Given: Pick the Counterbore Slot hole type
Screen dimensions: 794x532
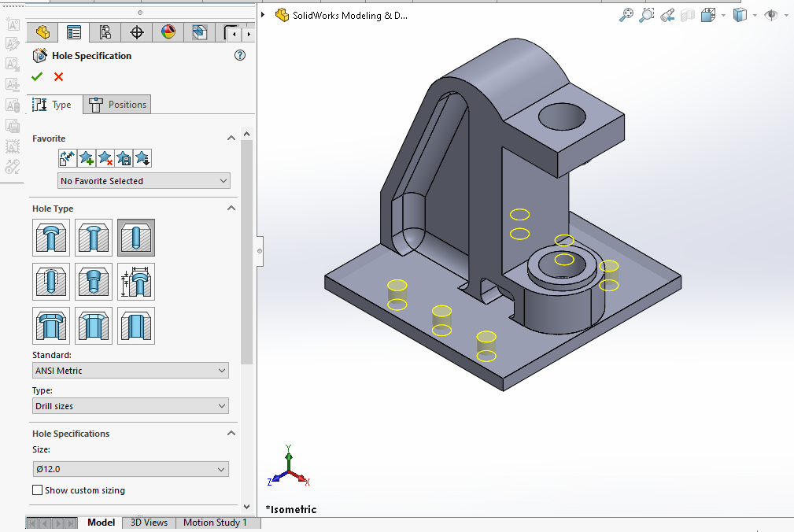Looking at the screenshot, I should coord(51,325).
